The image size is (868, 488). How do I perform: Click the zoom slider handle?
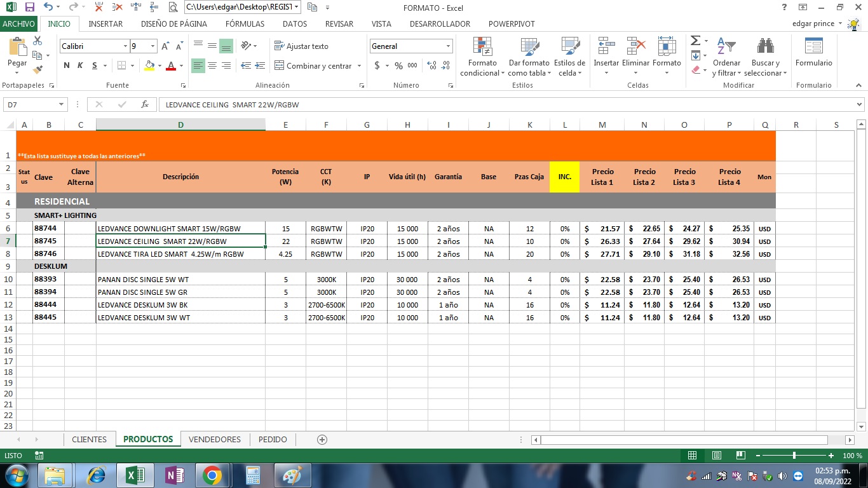click(x=794, y=456)
